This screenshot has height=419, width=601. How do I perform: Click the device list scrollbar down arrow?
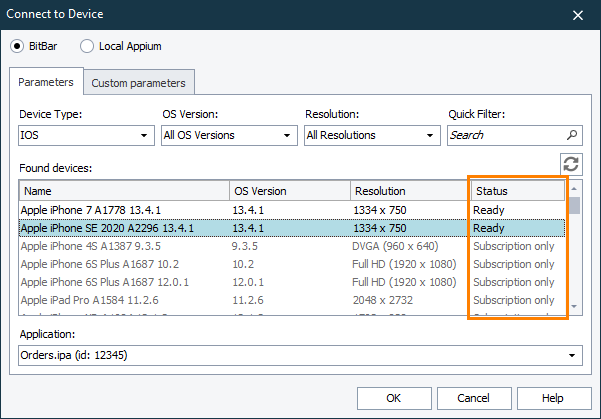(x=574, y=306)
